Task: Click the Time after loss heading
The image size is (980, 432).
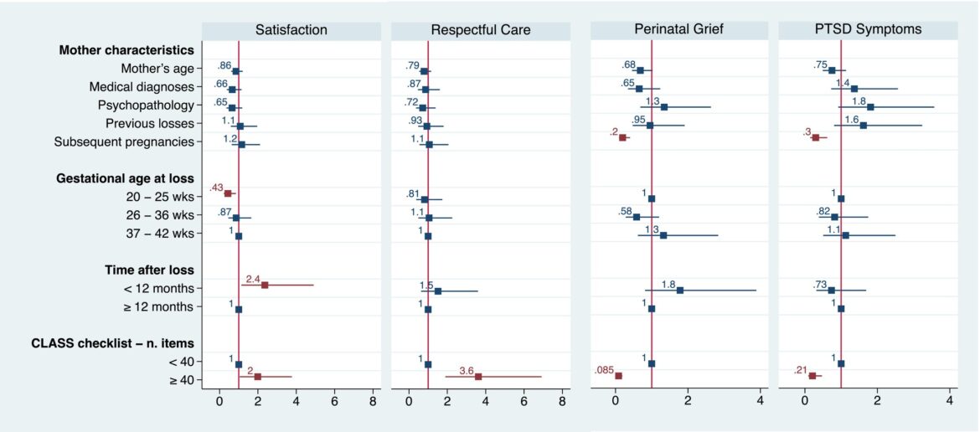Action: pos(149,270)
